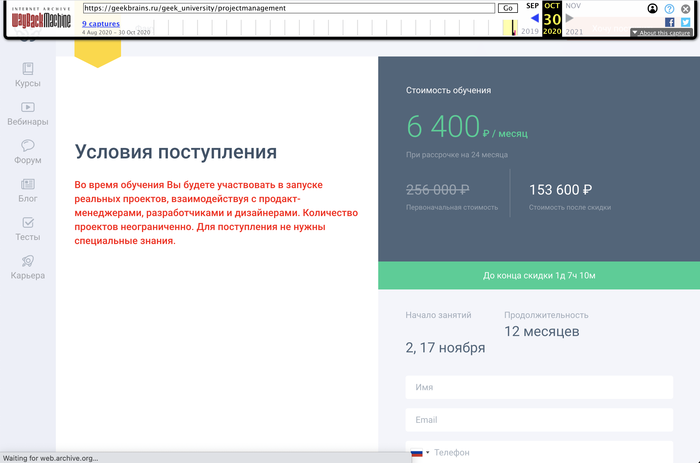Viewport: 700px width, 463px height.
Task: Click the Wayback Machine logo
Action: pyautogui.click(x=42, y=19)
